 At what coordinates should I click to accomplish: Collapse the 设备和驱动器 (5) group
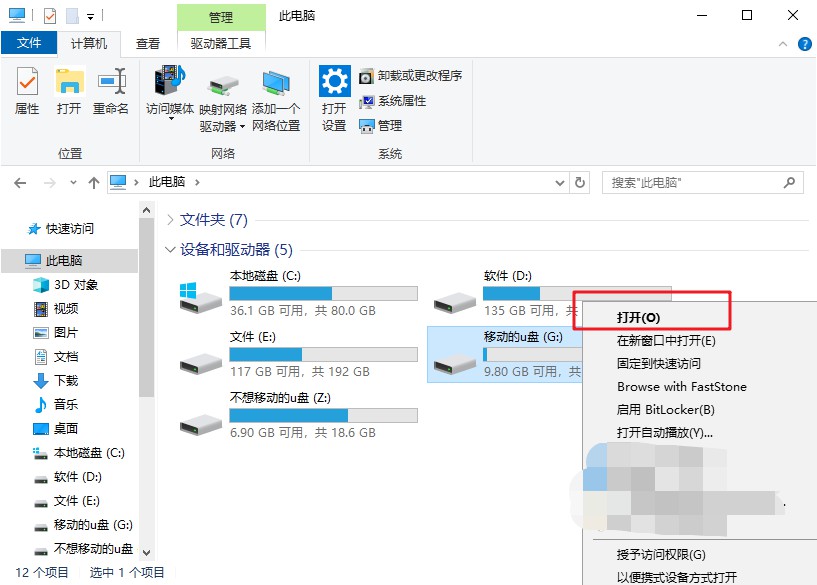169,250
